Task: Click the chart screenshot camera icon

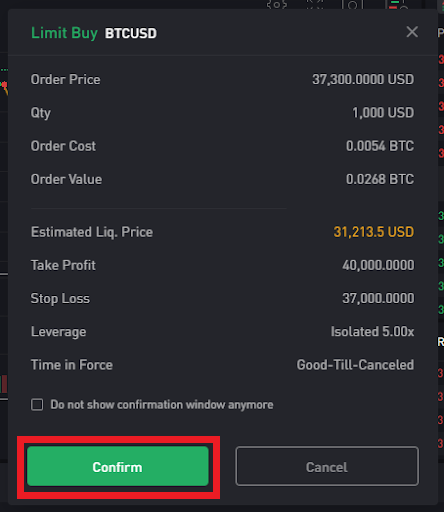Action: (x=352, y=5)
